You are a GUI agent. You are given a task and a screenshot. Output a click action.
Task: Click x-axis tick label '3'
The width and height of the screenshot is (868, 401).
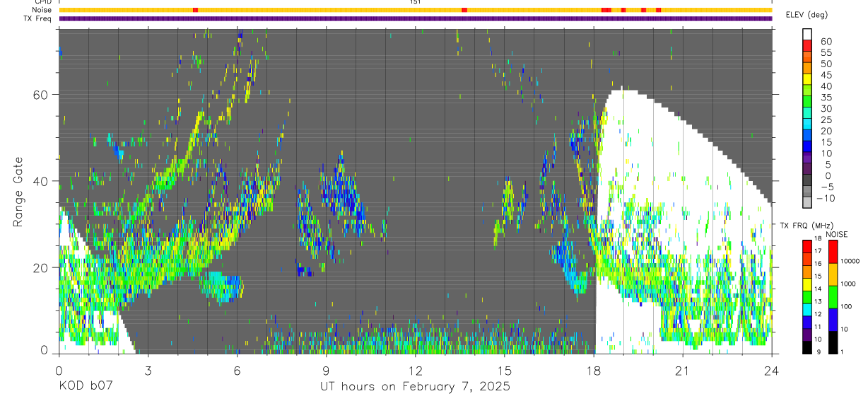tap(148, 370)
